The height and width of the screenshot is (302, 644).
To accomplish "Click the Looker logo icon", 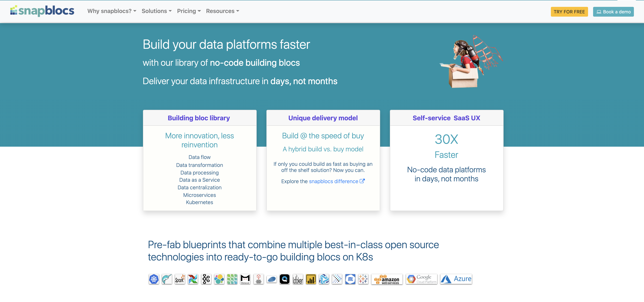I will point(297,279).
